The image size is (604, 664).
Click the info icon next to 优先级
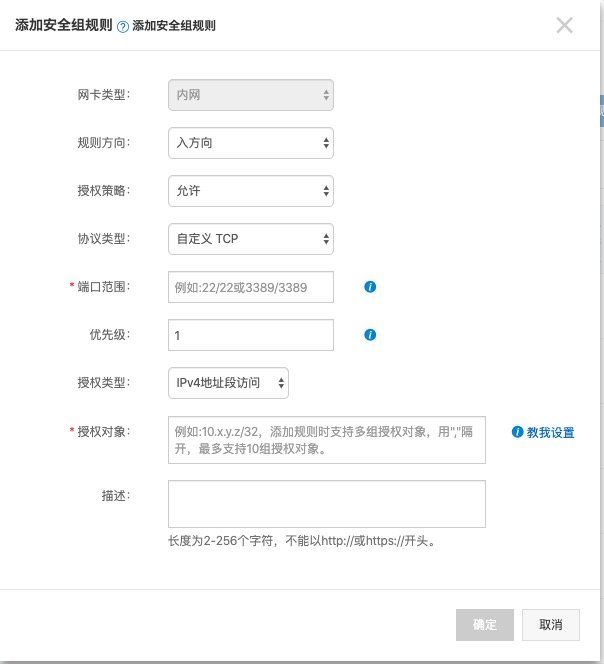coord(370,335)
